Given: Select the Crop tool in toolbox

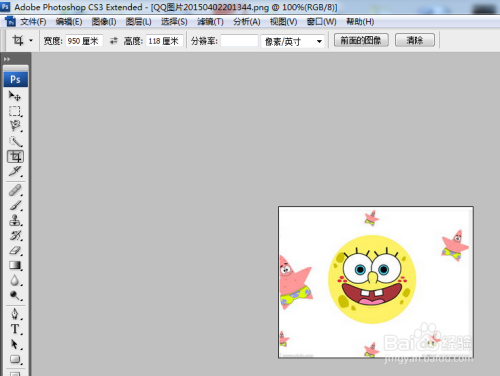Looking at the screenshot, I should click(x=15, y=156).
